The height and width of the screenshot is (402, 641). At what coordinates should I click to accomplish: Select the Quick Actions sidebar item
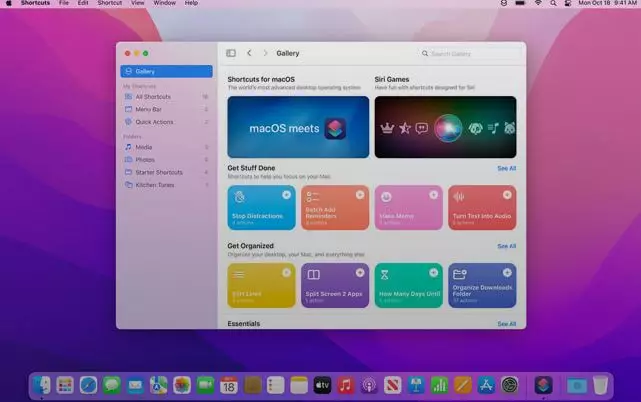click(154, 122)
